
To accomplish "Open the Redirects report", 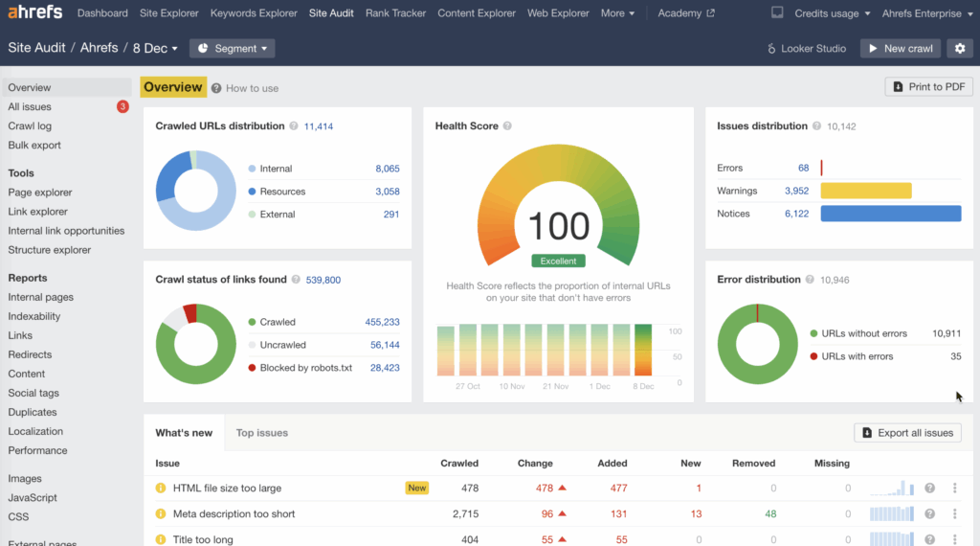I will tap(30, 354).
